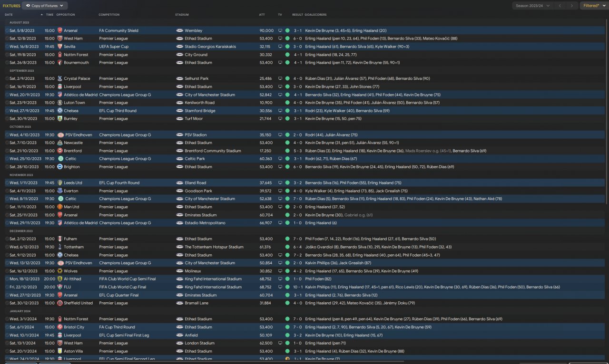Click the TV icon in the UEFA Super Cup row
This screenshot has width=609, height=364.
pos(280,47)
